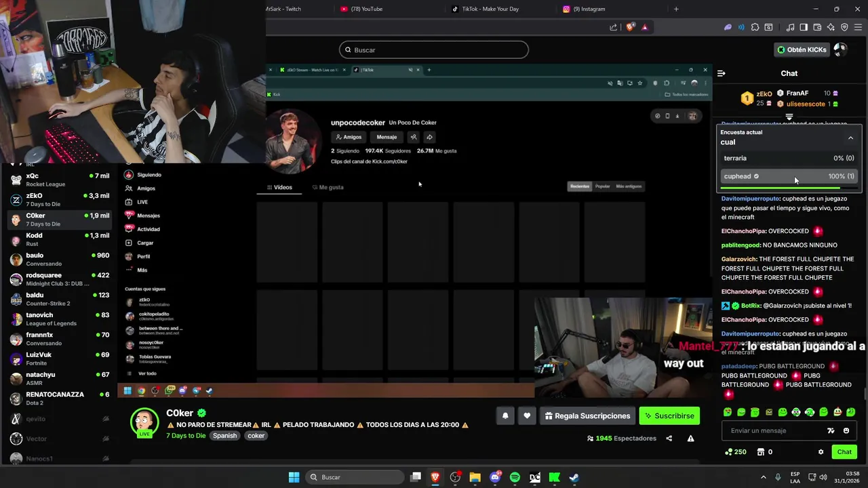Click the C0ker streamer avatar
The height and width of the screenshot is (488, 868).
click(x=144, y=423)
